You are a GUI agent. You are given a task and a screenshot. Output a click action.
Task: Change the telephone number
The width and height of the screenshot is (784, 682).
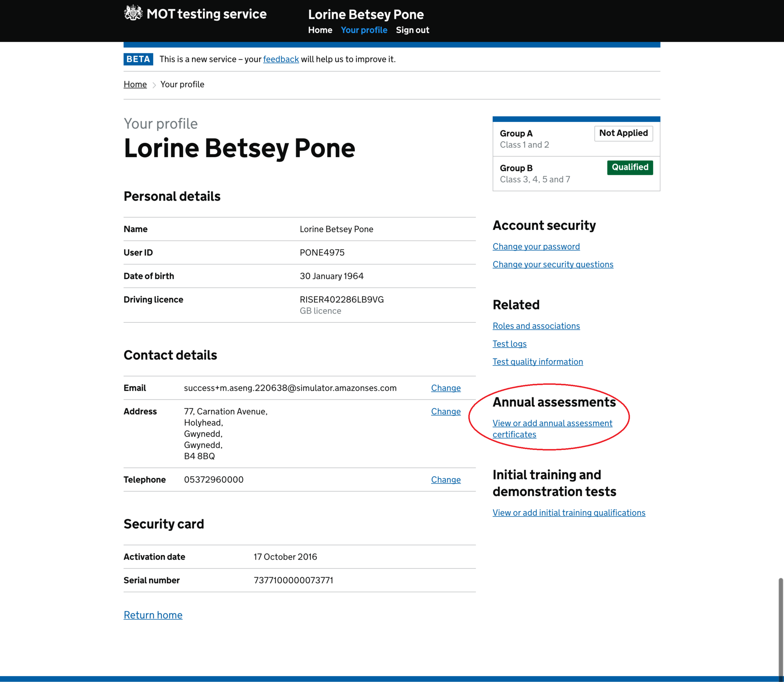click(x=446, y=480)
